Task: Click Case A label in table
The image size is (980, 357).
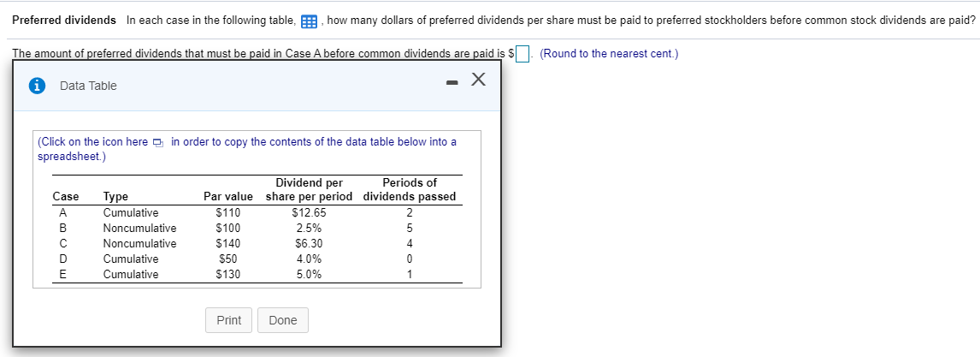Action: (x=63, y=212)
